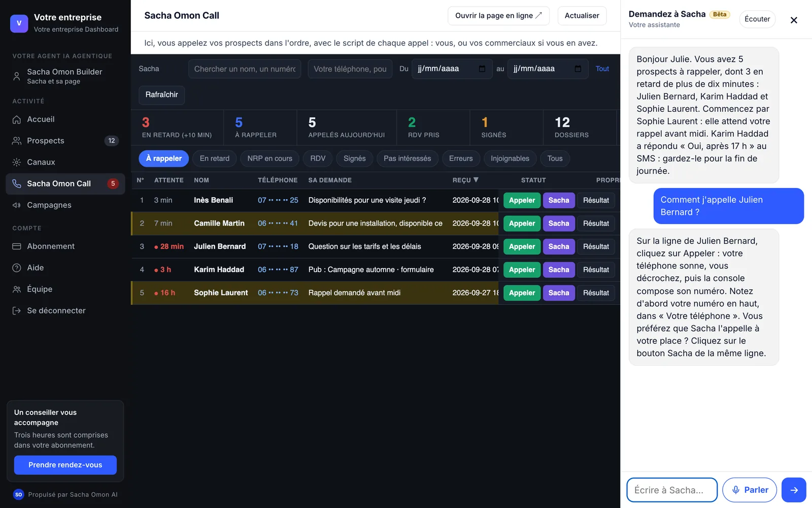Viewport: 812px width, 508px height.
Task: Open Résultat for Sophie Laurent
Action: [x=596, y=293]
